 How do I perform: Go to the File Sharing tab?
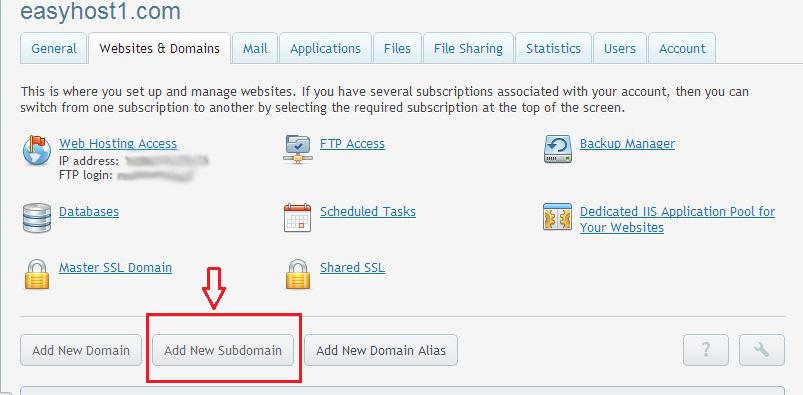pos(468,49)
